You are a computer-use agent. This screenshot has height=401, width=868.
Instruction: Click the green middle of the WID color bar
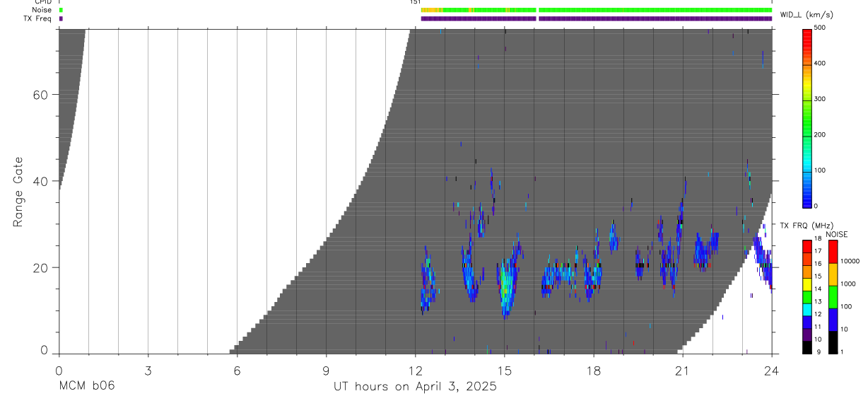[x=807, y=117]
